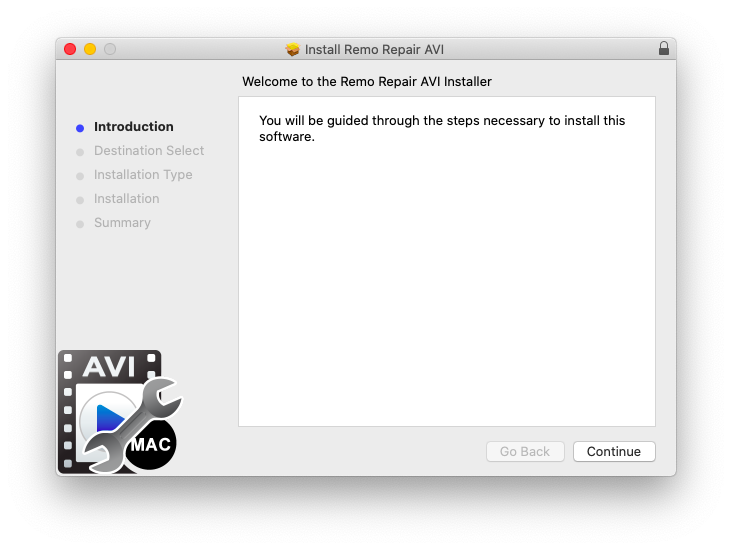This screenshot has height=550, width=732.
Task: Click the Welcome to Remo Repair heading
Action: (366, 82)
